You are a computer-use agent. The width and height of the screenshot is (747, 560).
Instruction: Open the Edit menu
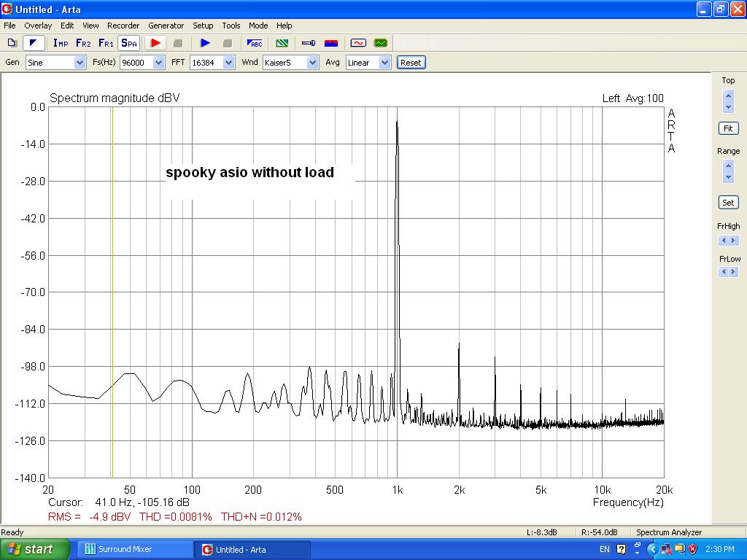coord(67,26)
